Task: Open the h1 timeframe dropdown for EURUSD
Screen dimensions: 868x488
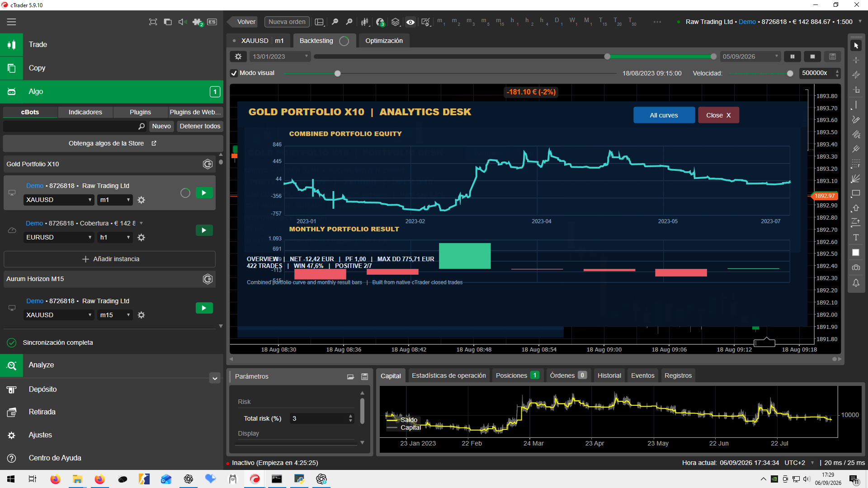Action: pyautogui.click(x=115, y=237)
